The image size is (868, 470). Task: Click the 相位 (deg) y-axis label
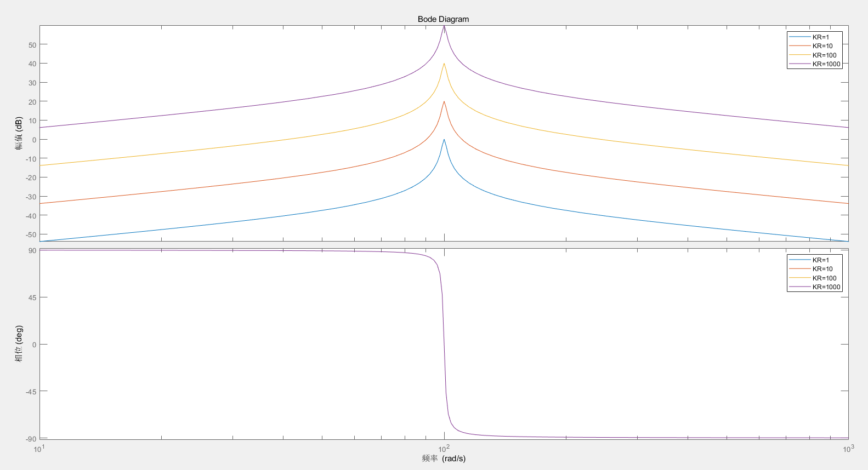coord(19,343)
